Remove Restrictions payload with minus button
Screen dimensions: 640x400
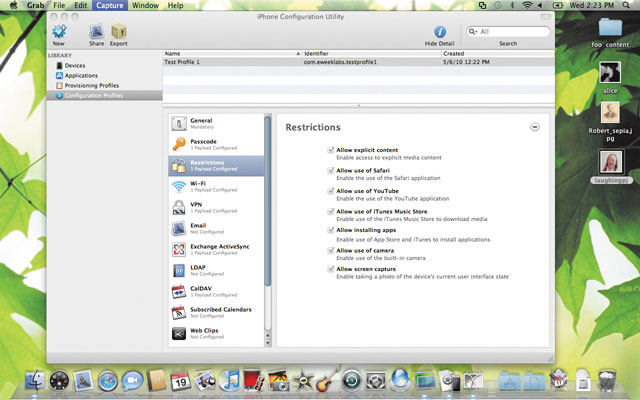pos(535,127)
